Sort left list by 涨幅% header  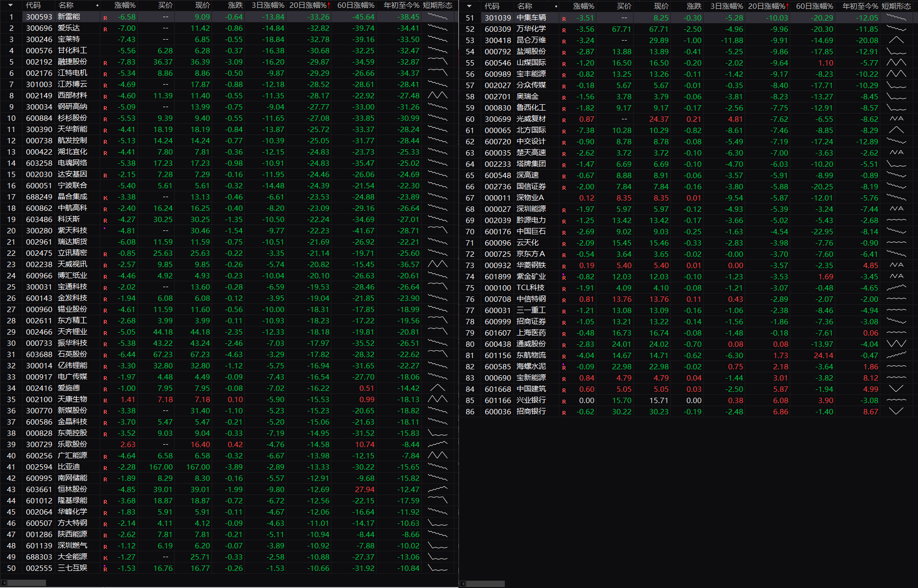pos(125,5)
